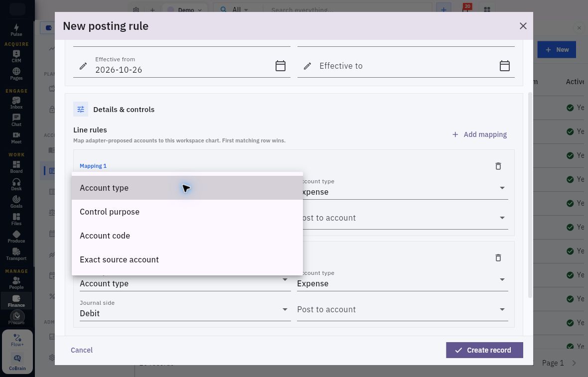Image resolution: width=588 pixels, height=377 pixels.
Task: Go to next page arrow in background list
Action: (x=574, y=363)
